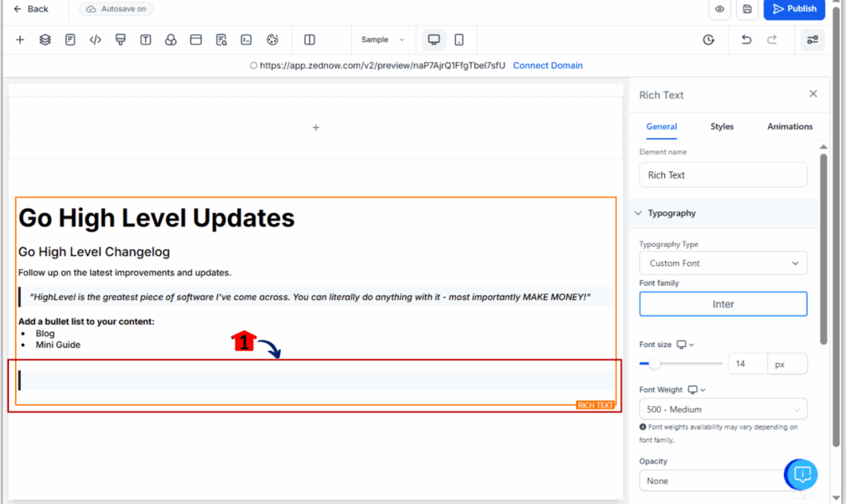Click the terminal console icon
846x504 pixels.
point(246,40)
